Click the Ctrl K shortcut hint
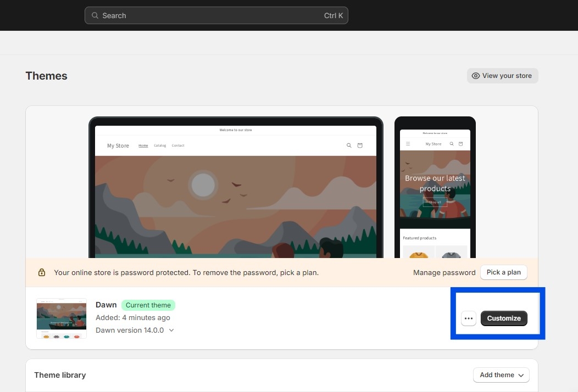Viewport: 578px width, 392px height. point(334,15)
